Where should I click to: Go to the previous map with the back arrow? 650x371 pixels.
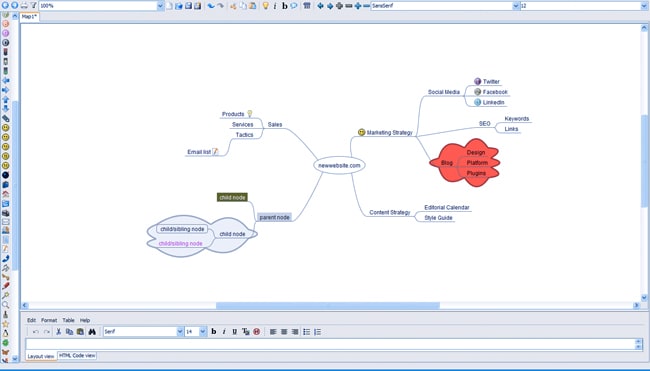pos(5,5)
